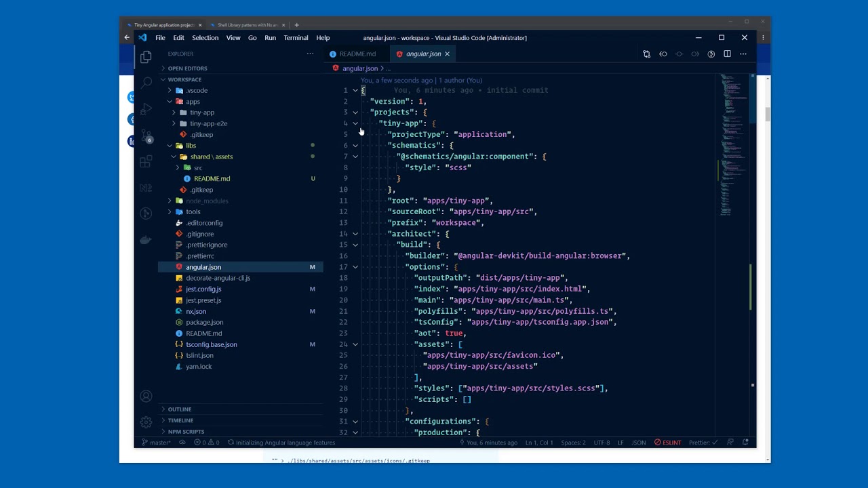Click the minimap code overview
The width and height of the screenshot is (868, 488).
coord(733,144)
